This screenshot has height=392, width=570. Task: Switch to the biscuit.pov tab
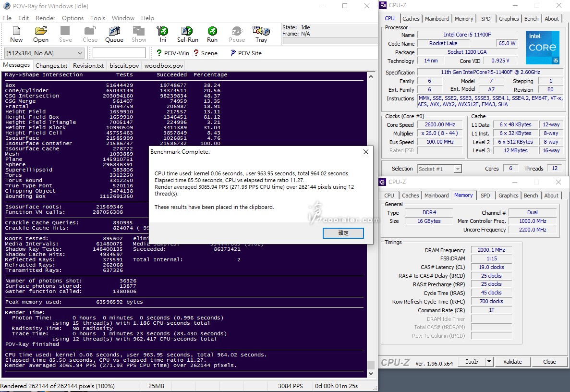tap(124, 66)
